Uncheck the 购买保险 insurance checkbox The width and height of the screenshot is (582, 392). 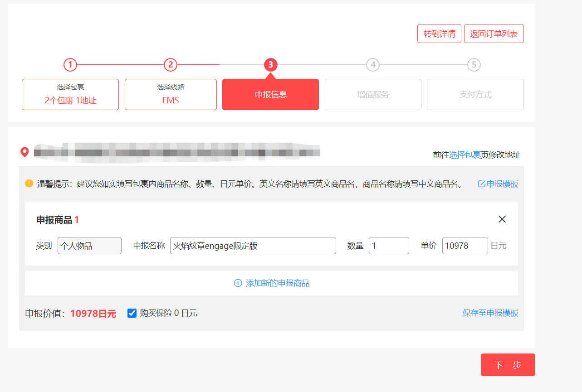point(132,313)
